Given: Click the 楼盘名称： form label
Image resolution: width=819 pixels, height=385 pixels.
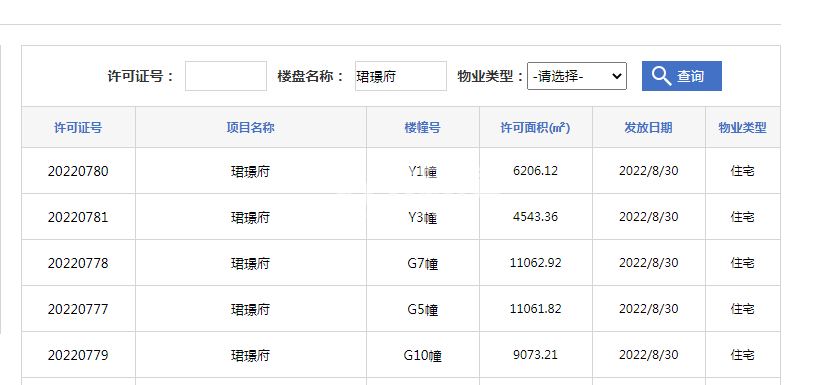Looking at the screenshot, I should pos(311,76).
